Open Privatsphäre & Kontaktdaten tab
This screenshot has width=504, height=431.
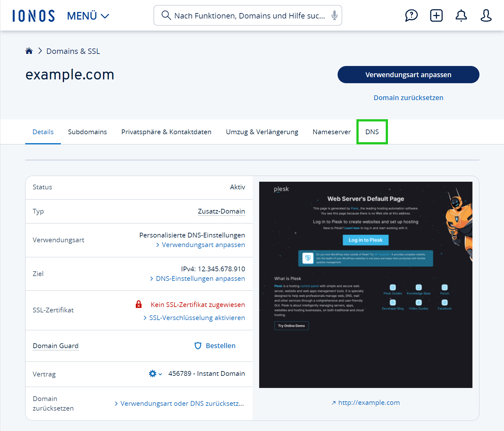(166, 132)
